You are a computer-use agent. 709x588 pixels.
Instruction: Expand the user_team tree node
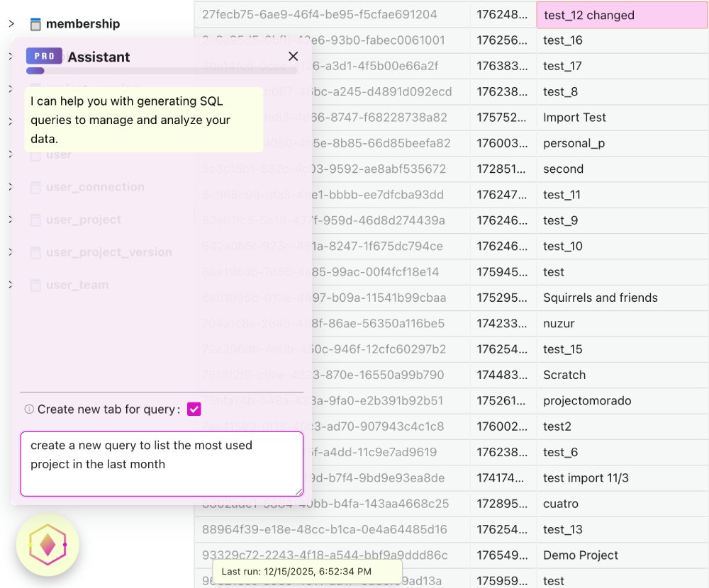[x=11, y=285]
